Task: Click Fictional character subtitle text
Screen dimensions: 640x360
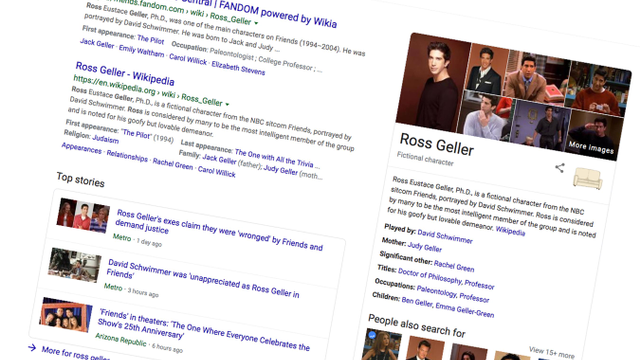Action: pyautogui.click(x=425, y=159)
